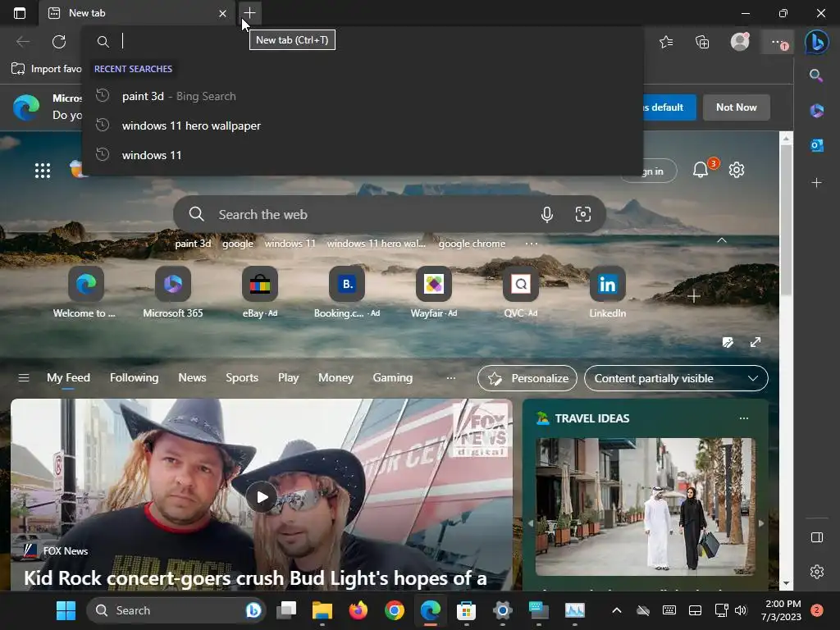Open Windows Start menu
The width and height of the screenshot is (840, 630).
[66, 610]
